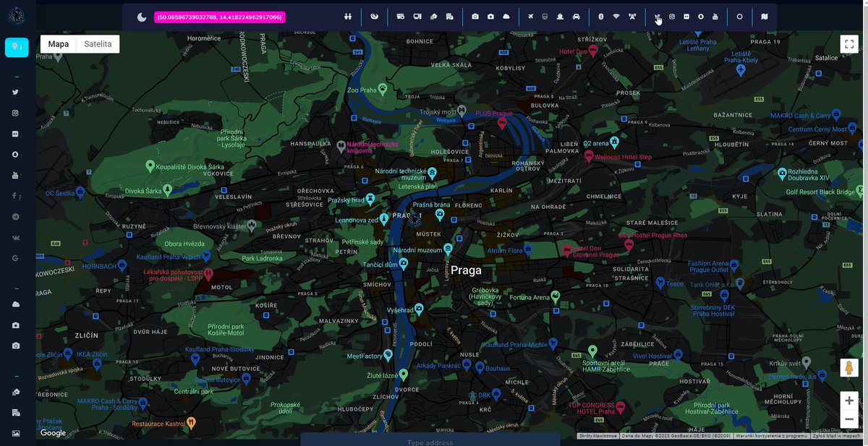868x446 pixels.
Task: Click the outlined camera icon in top toolbar
Action: (475, 17)
